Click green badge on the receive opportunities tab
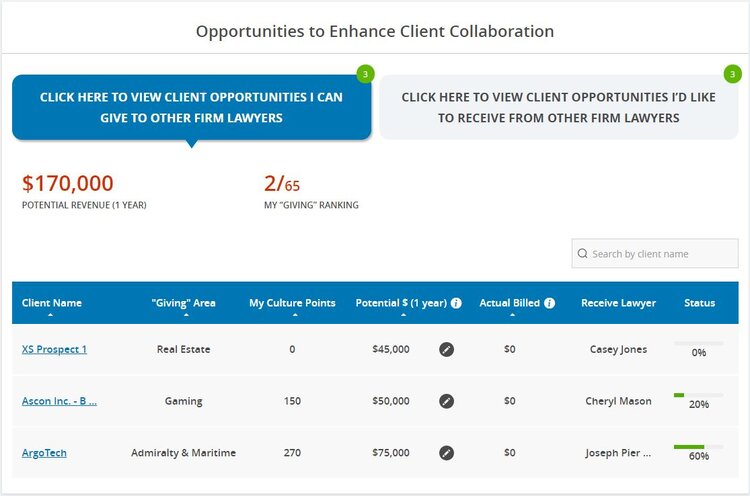 point(732,74)
